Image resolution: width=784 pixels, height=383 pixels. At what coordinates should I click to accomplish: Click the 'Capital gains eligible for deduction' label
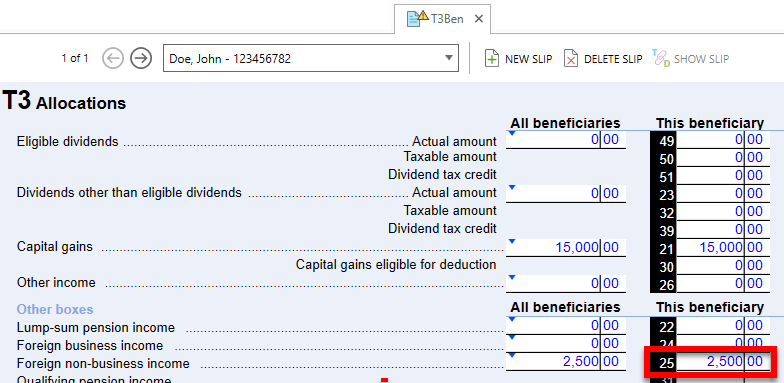click(x=396, y=264)
